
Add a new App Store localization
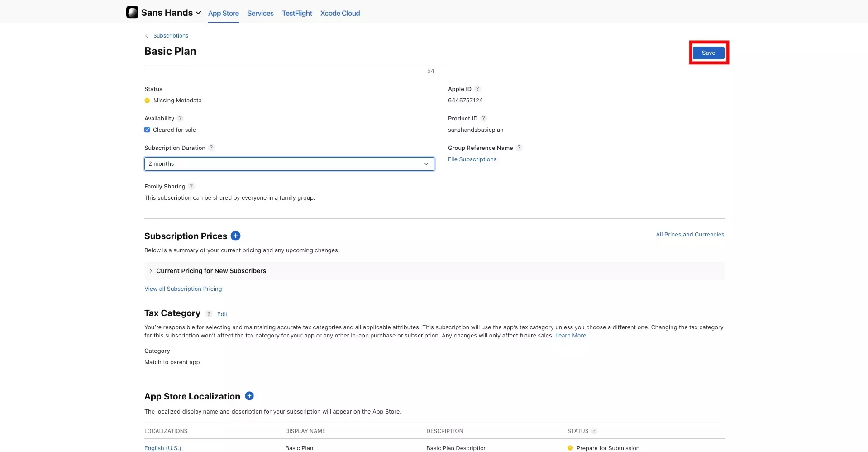249,396
